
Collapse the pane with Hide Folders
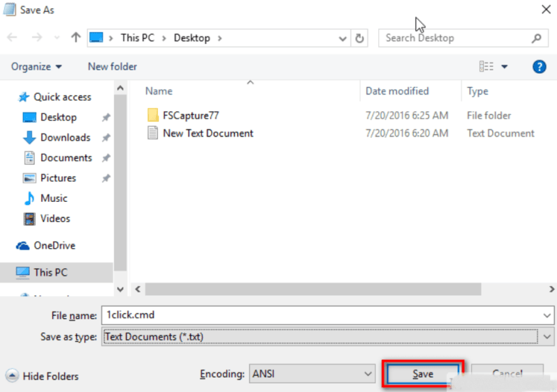tap(42, 376)
